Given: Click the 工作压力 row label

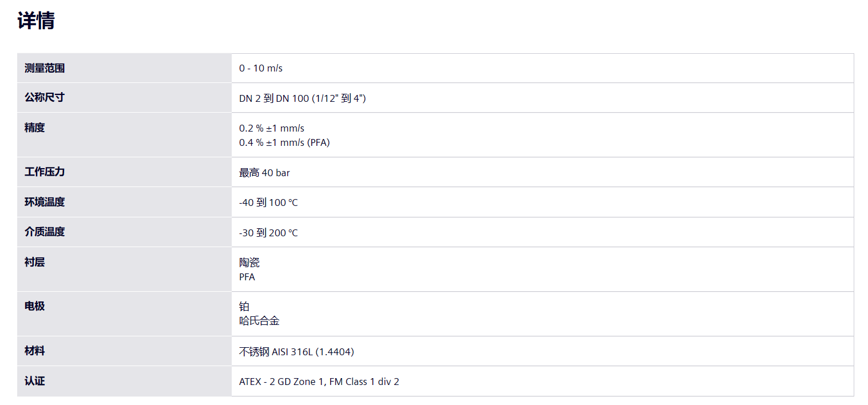Looking at the screenshot, I should coord(45,172).
